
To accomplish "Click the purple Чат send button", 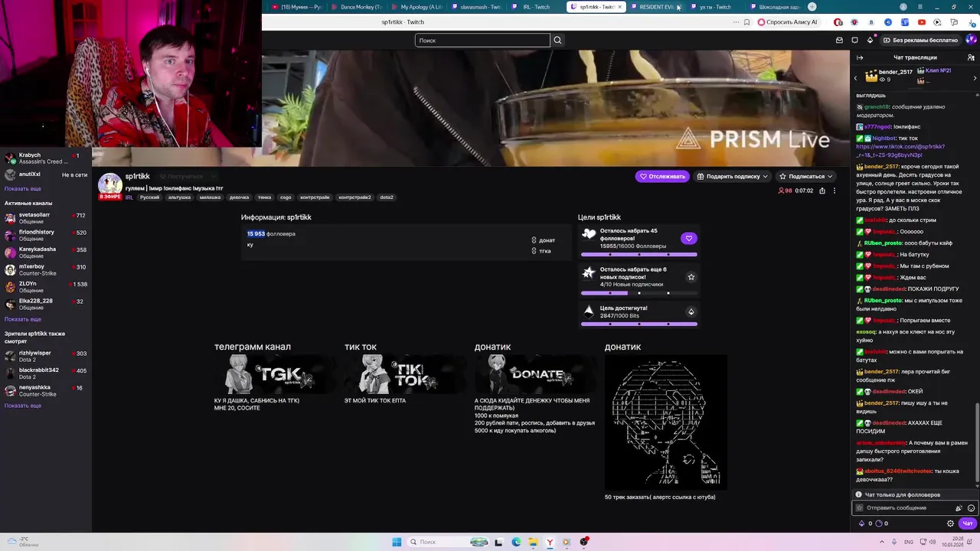I will [968, 523].
